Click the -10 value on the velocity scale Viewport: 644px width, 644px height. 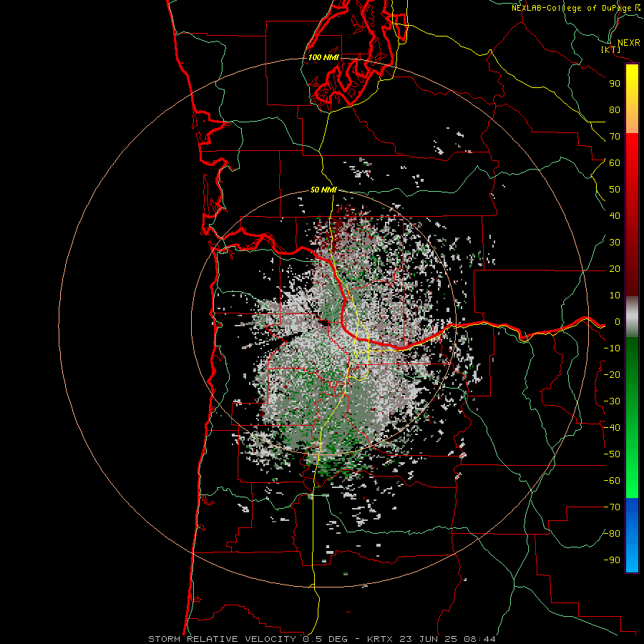[612, 348]
